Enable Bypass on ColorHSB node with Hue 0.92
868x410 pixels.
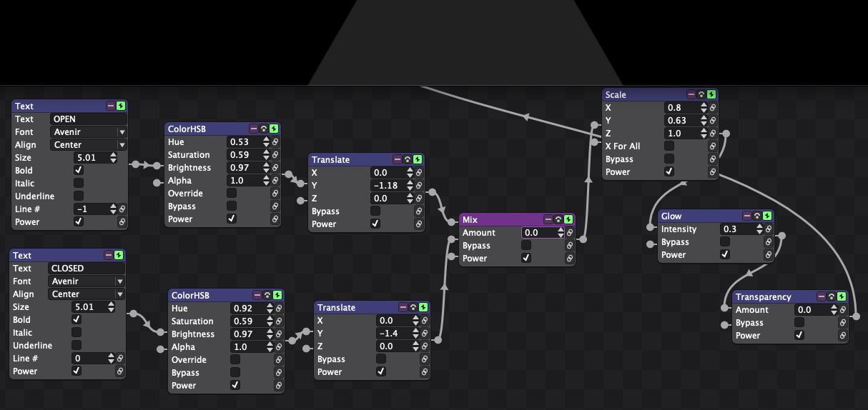pos(235,373)
